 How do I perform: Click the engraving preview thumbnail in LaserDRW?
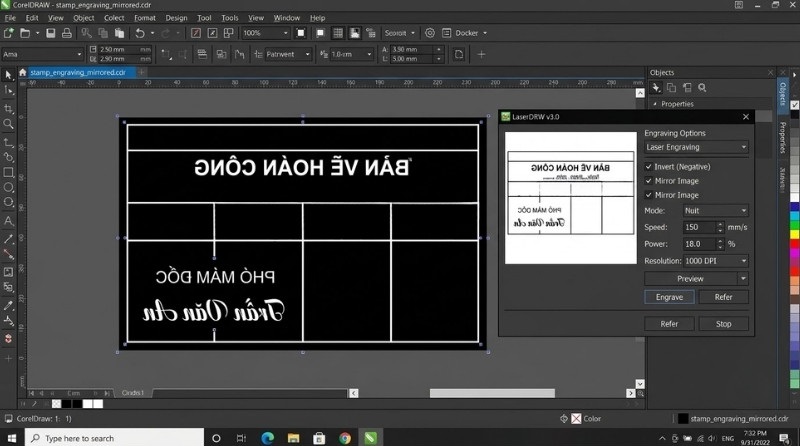pos(571,198)
